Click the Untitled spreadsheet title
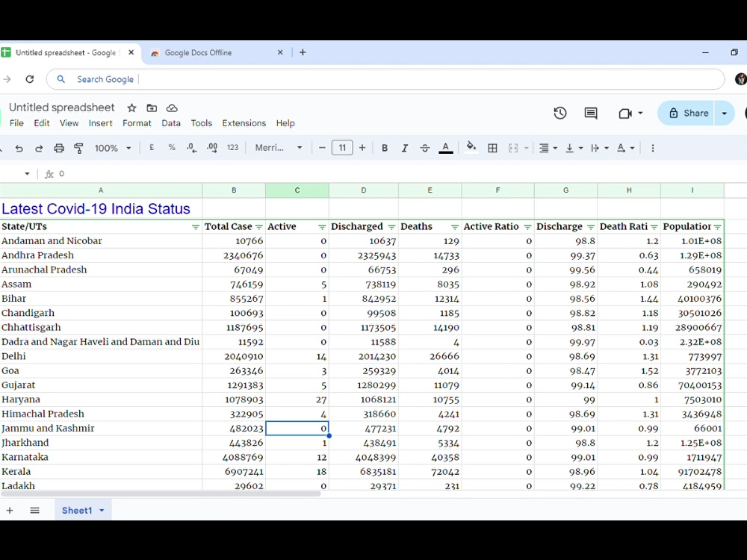The image size is (747, 560). pyautogui.click(x=62, y=108)
